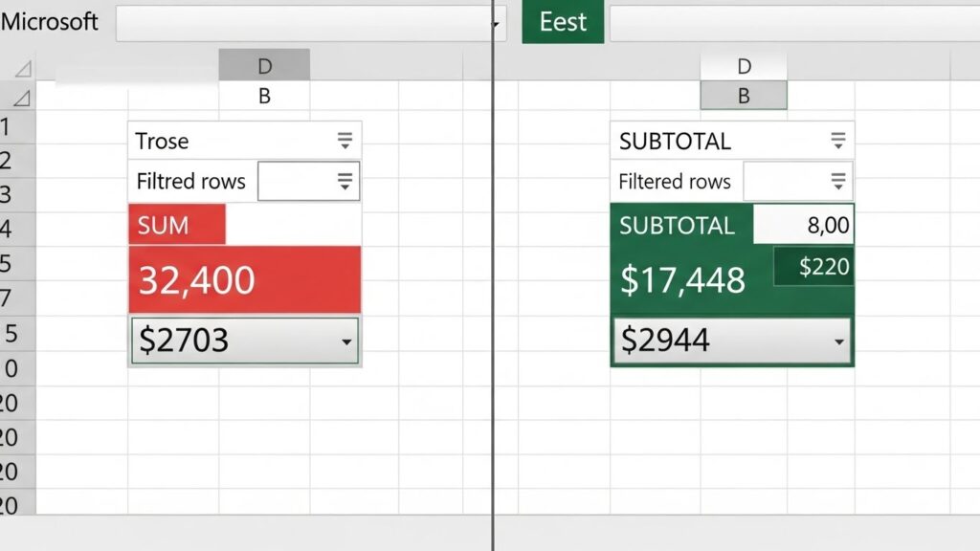
Task: Select the red SUM label cell
Action: [176, 226]
